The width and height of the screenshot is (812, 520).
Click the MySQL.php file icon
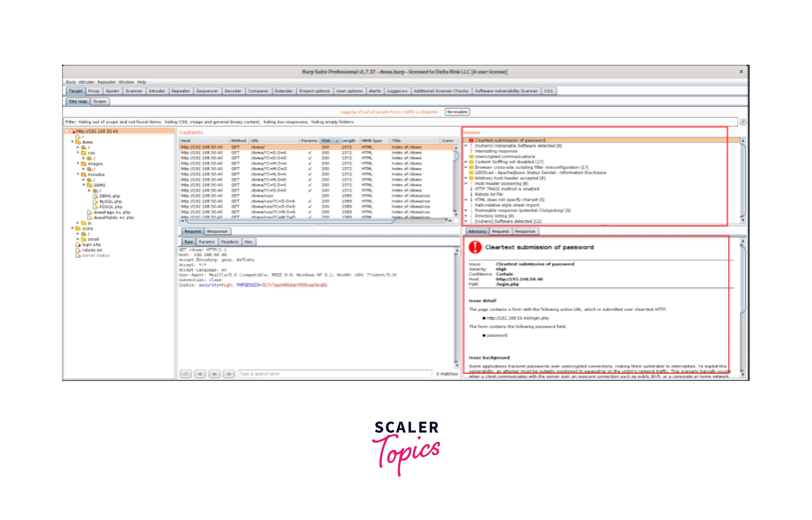pyautogui.click(x=96, y=202)
